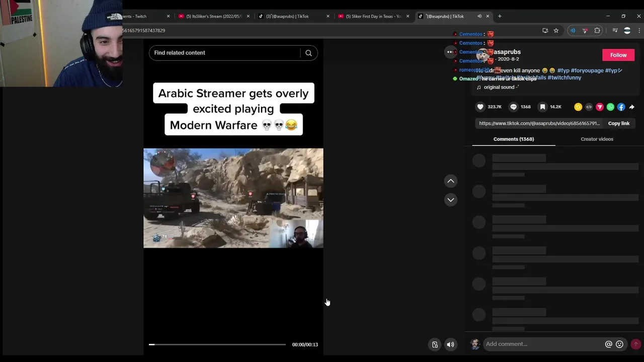Viewport: 644px width, 362px height.
Task: Open Chrome profile avatar
Action: tap(627, 31)
